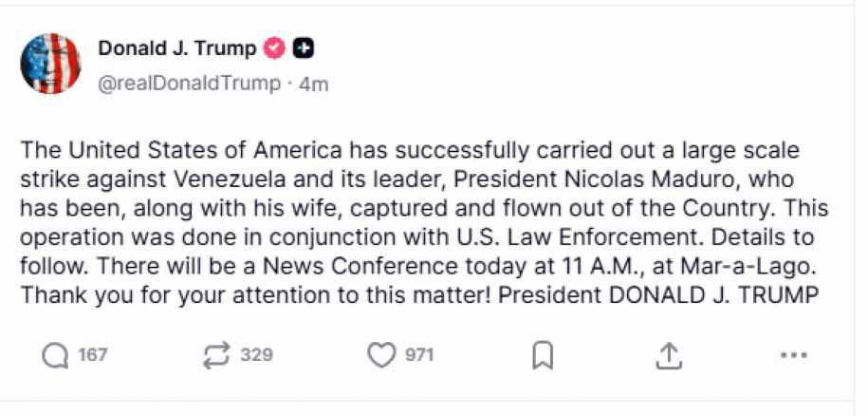Click the 329 reposts count
868x416 pixels.
point(256,355)
